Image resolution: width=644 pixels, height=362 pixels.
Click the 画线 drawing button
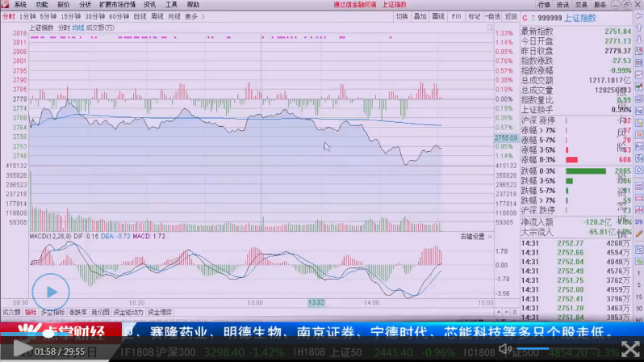[x=438, y=16]
